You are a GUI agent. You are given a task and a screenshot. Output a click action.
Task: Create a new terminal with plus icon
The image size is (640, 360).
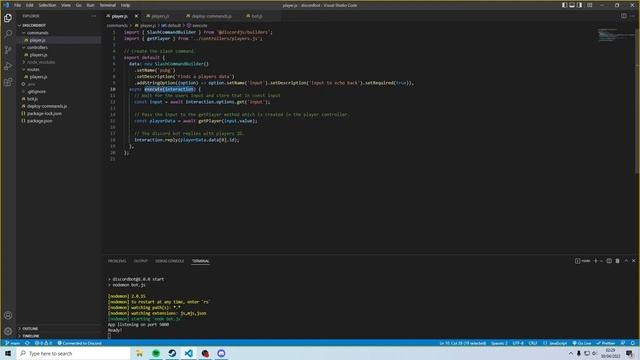pyautogui.click(x=596, y=261)
